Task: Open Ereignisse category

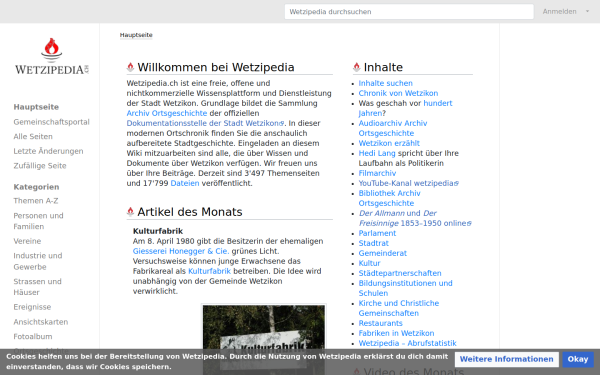Action: tap(32, 307)
